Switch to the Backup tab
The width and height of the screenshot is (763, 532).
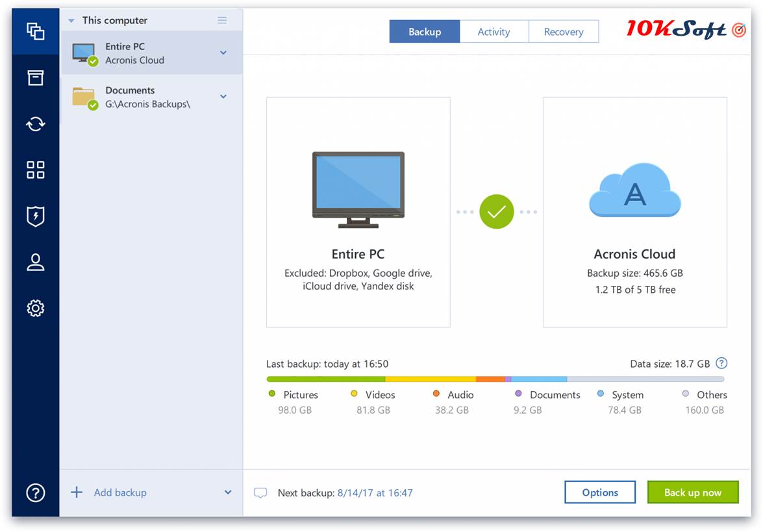click(x=424, y=32)
